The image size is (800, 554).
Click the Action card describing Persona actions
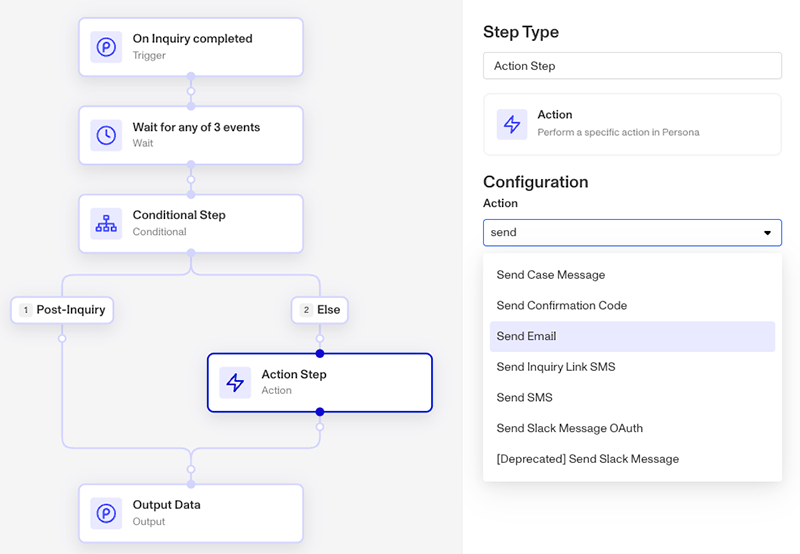632,124
